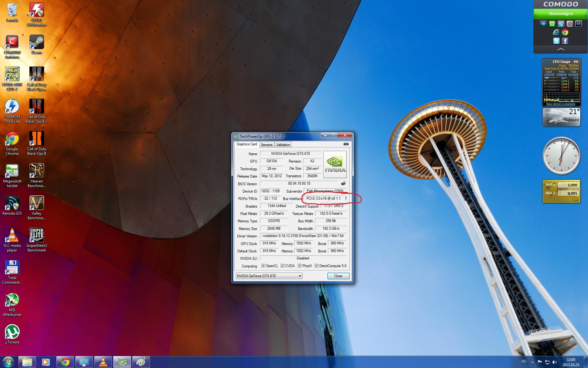Click the COMODO widget scan icon
The height and width of the screenshot is (368, 588).
pyautogui.click(x=543, y=24)
